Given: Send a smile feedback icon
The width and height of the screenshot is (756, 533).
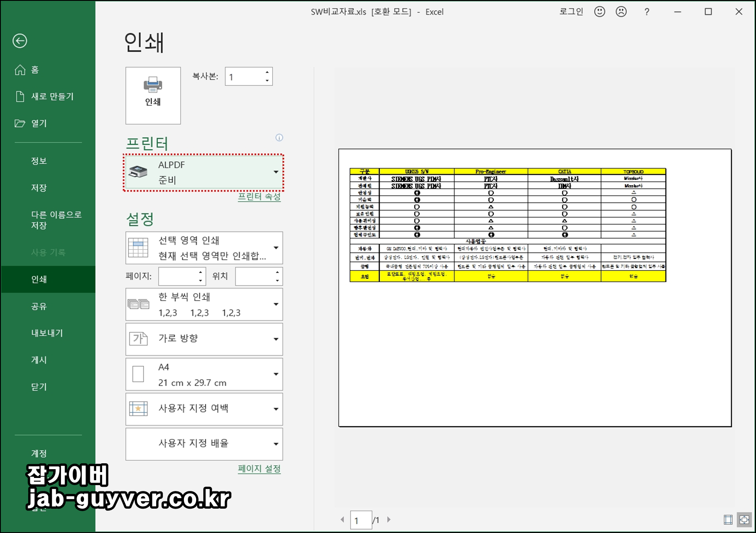Looking at the screenshot, I should point(600,12).
